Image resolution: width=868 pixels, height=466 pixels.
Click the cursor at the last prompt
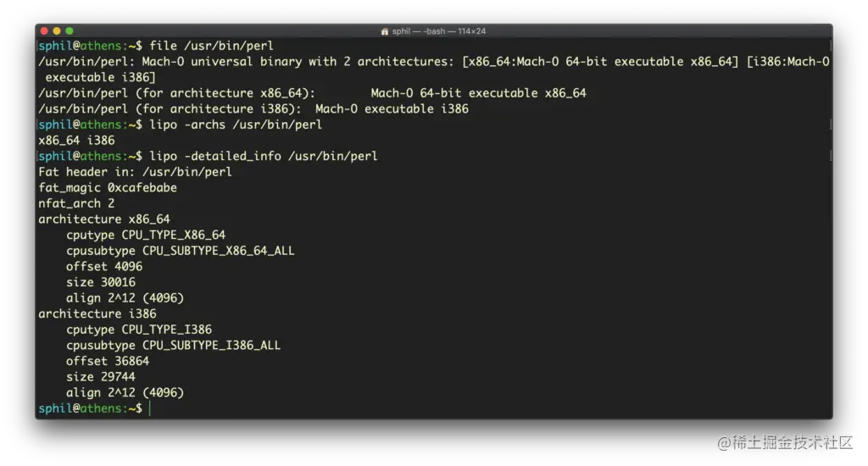(150, 408)
